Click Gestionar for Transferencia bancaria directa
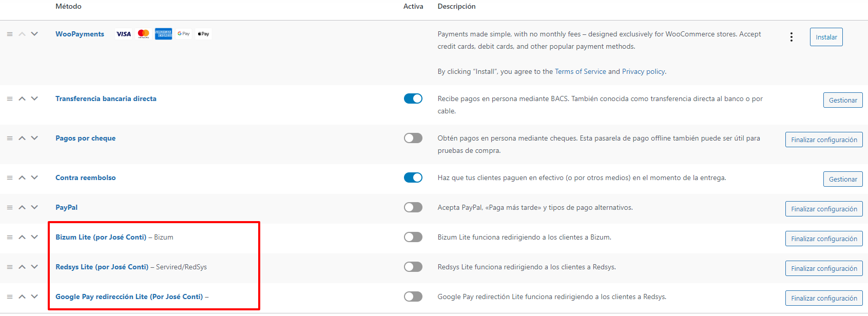This screenshot has width=868, height=316. [x=843, y=100]
